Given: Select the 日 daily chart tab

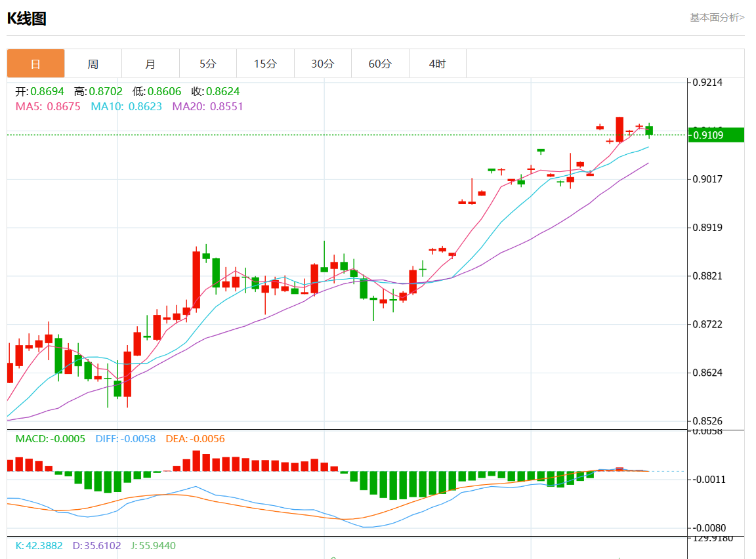Looking at the screenshot, I should pos(35,64).
